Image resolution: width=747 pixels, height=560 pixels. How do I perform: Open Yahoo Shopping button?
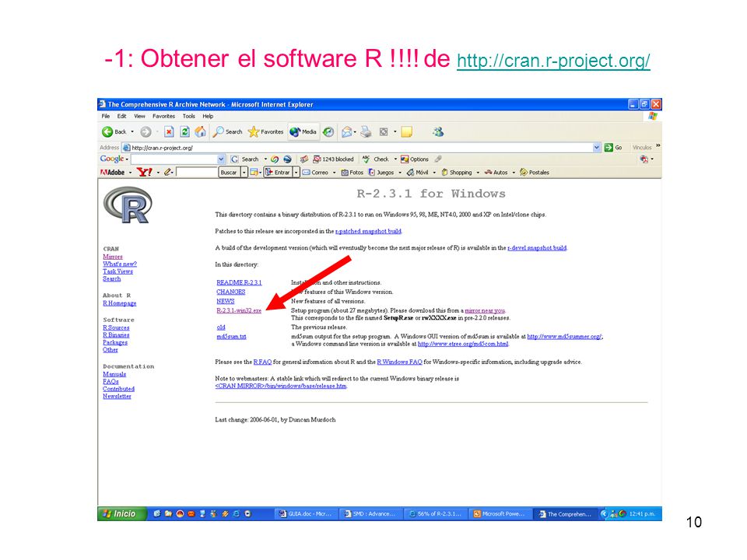point(457,173)
